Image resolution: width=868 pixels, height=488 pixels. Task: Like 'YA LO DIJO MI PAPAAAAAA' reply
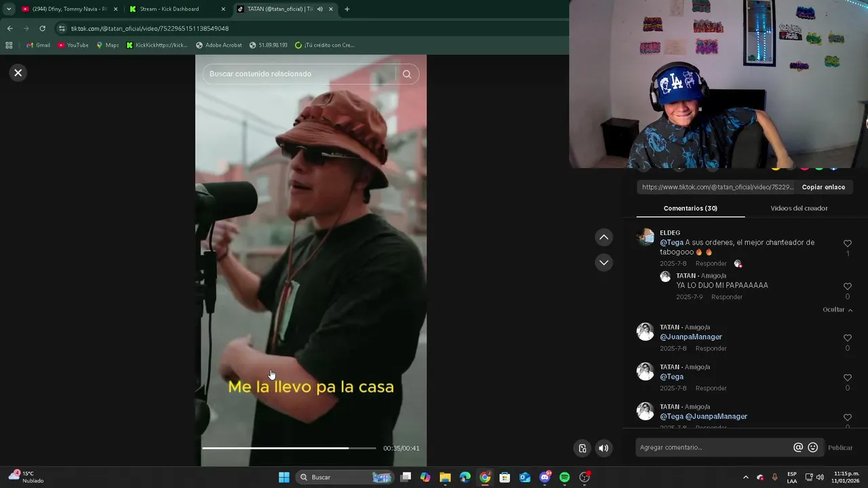(x=847, y=287)
